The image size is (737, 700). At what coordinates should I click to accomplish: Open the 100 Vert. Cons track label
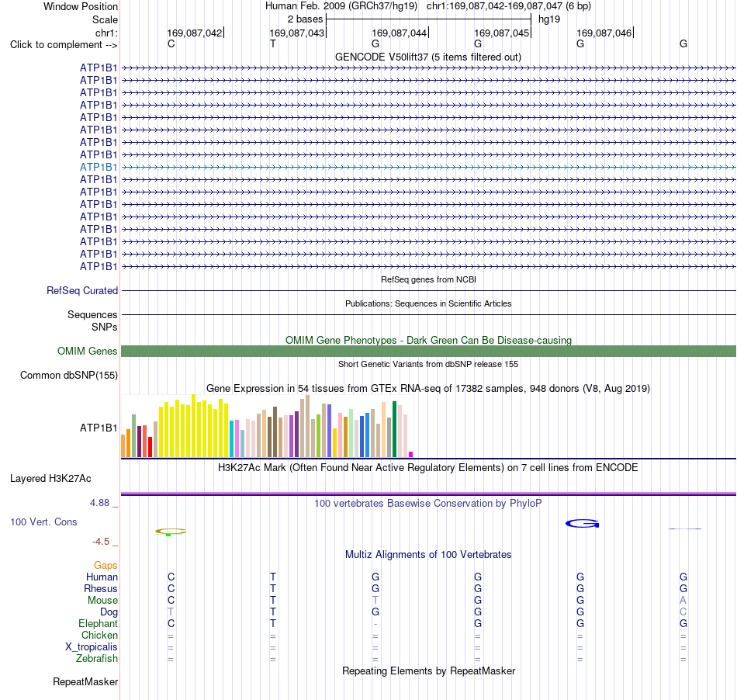(x=43, y=522)
